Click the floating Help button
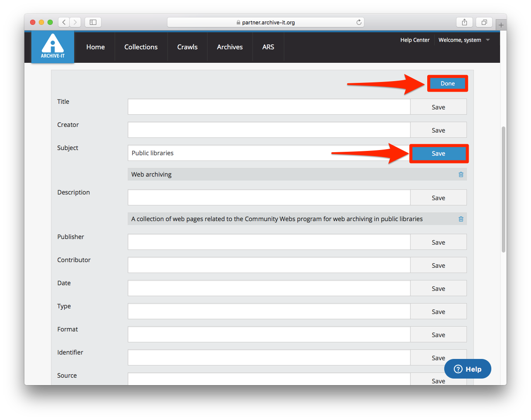This screenshot has width=531, height=420. click(x=467, y=369)
